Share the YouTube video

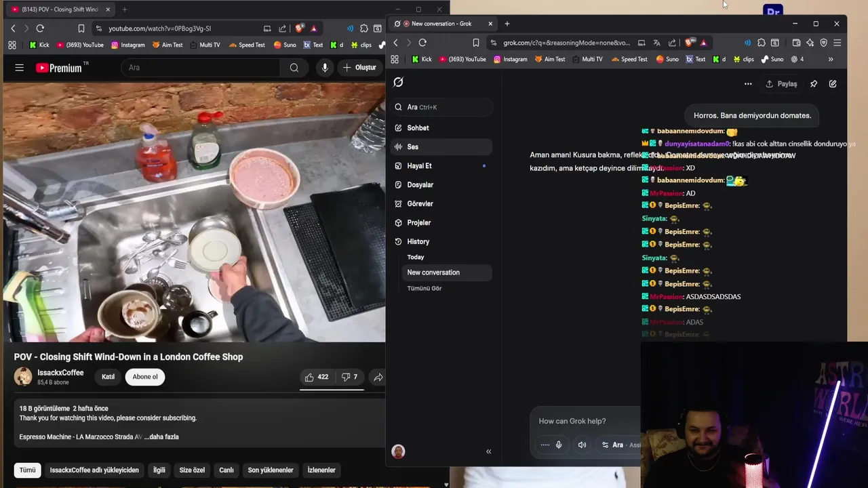tap(378, 377)
